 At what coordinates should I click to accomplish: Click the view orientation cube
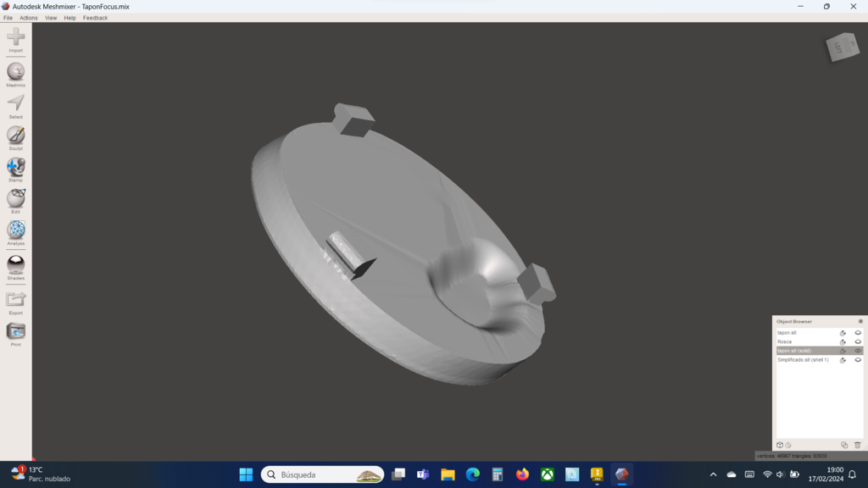[842, 47]
